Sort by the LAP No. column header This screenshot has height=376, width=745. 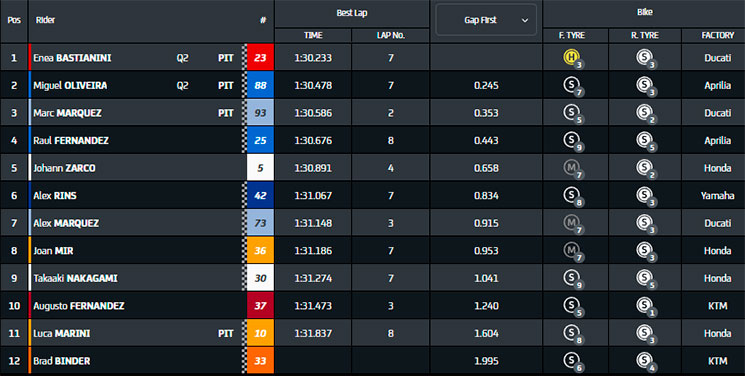tap(391, 35)
